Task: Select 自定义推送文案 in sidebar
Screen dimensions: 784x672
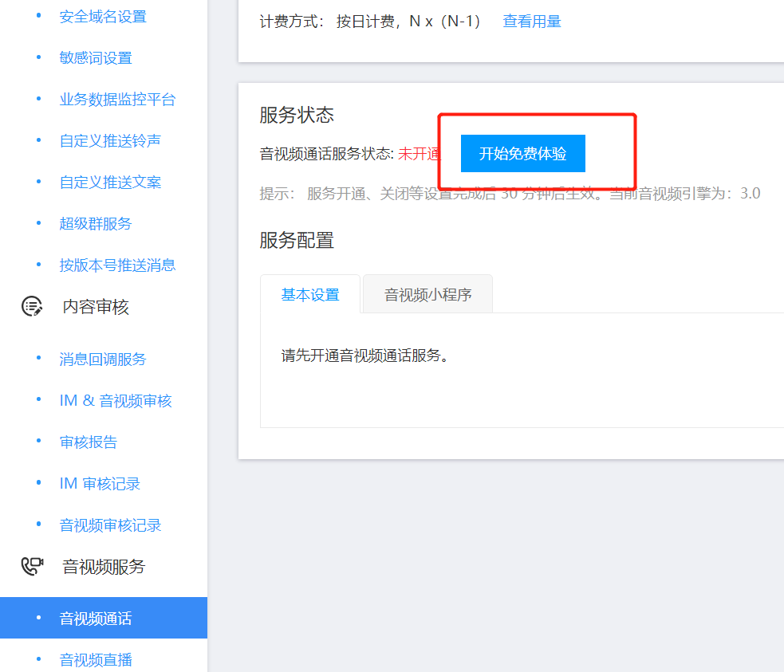Action: point(110,183)
